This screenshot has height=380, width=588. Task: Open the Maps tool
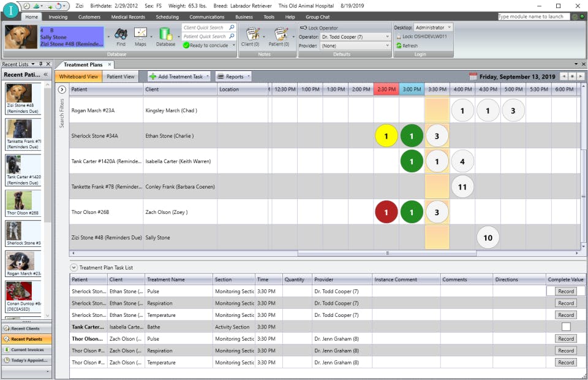140,34
